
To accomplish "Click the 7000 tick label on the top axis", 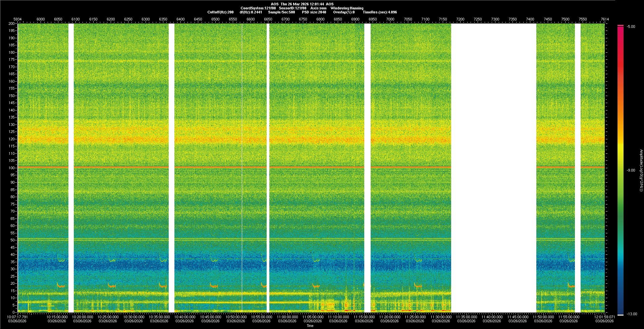I will (390, 19).
